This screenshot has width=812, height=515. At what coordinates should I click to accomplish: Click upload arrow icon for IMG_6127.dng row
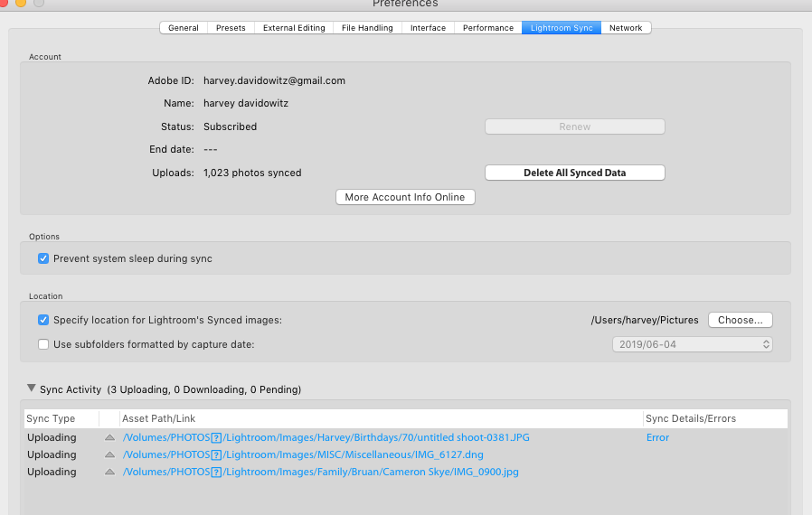pos(109,454)
